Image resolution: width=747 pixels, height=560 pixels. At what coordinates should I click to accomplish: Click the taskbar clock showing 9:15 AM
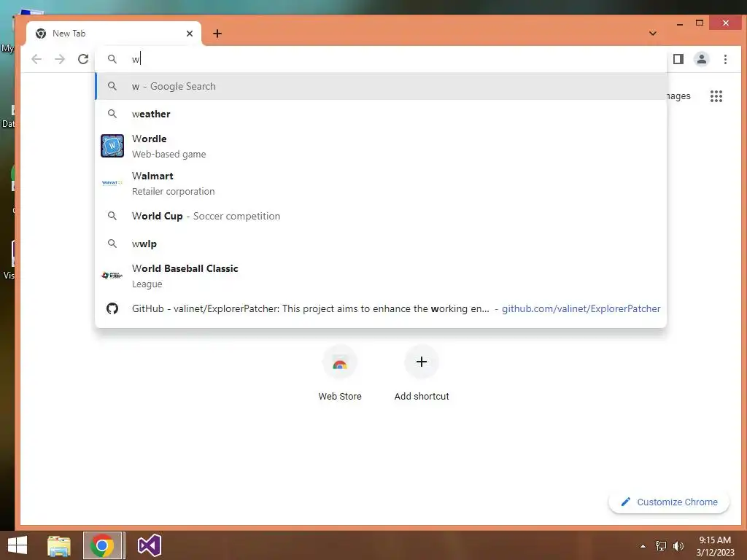(715, 546)
